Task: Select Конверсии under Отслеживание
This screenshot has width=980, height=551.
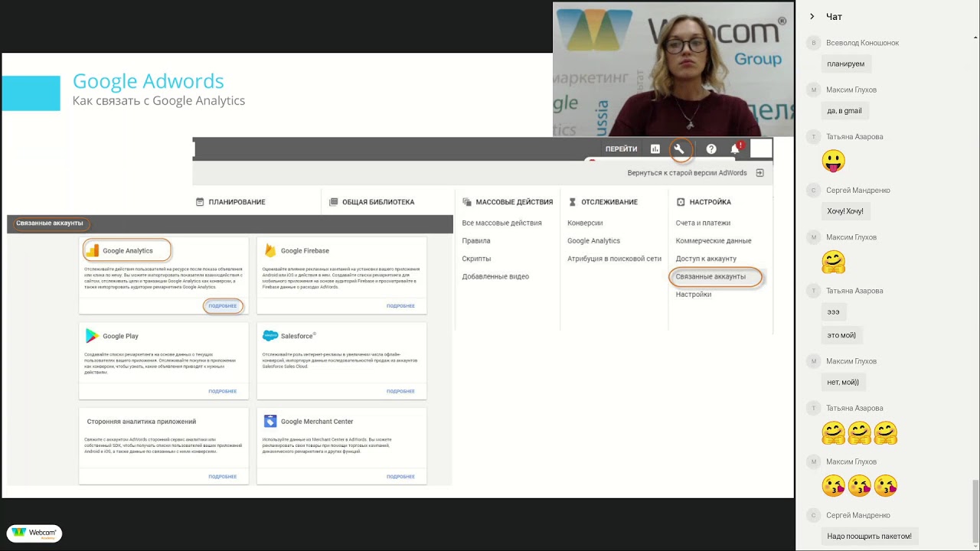Action: (585, 223)
